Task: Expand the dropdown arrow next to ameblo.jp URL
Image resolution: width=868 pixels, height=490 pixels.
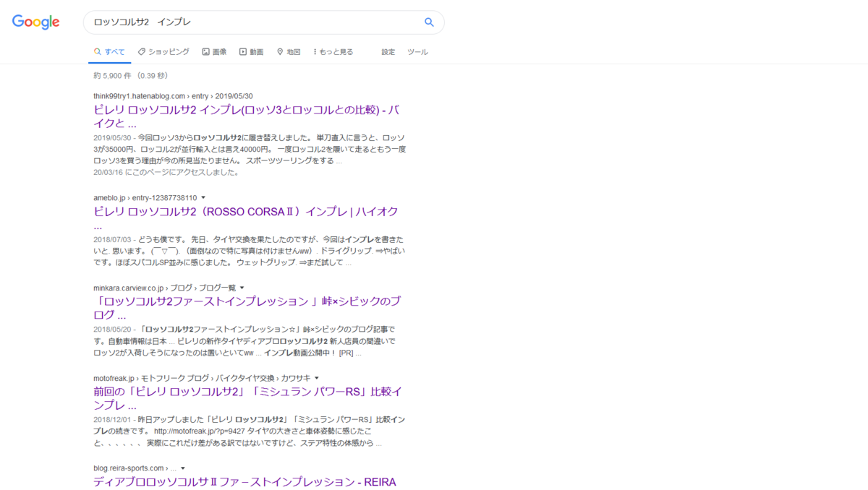Action: pos(203,197)
